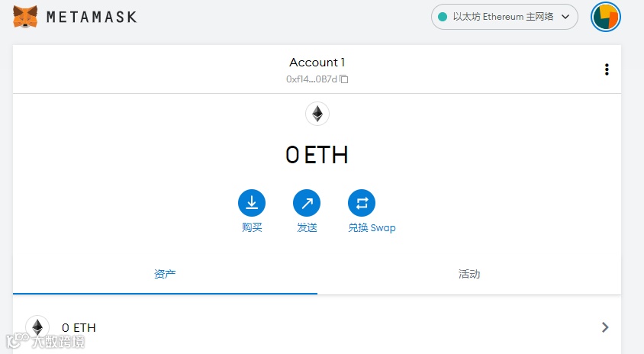644x354 pixels.
Task: Click the Send arrow icon
Action: [307, 203]
